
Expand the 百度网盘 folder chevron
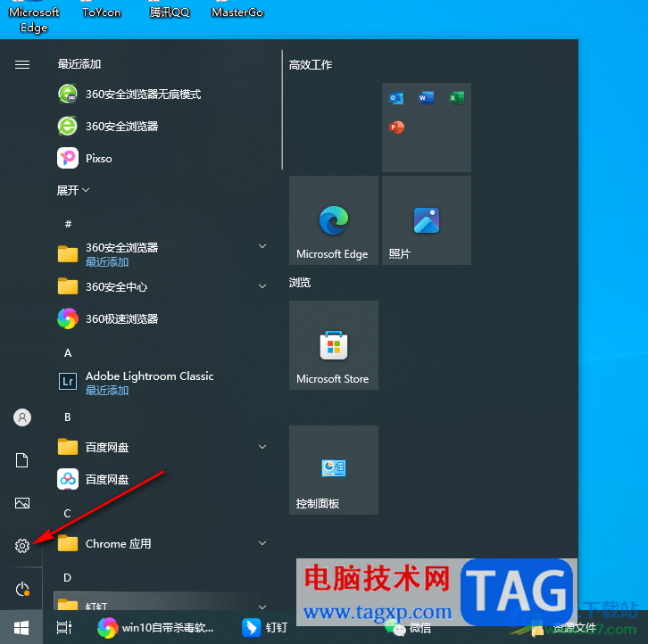coord(262,447)
